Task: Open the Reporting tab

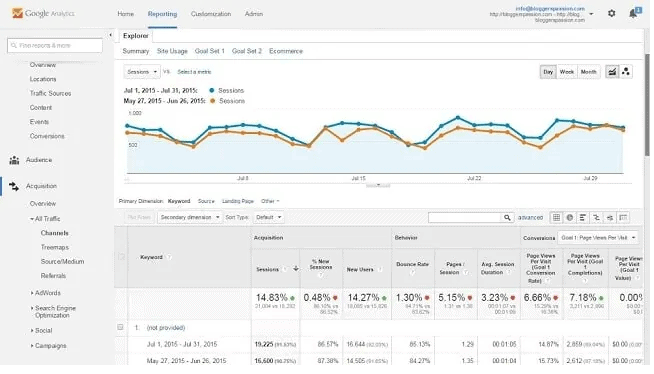Action: [x=162, y=14]
